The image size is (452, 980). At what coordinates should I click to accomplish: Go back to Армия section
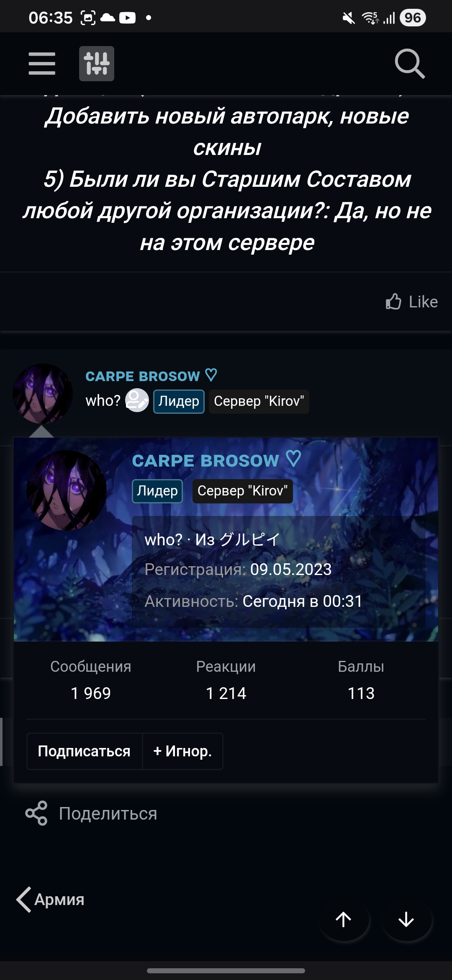point(50,899)
